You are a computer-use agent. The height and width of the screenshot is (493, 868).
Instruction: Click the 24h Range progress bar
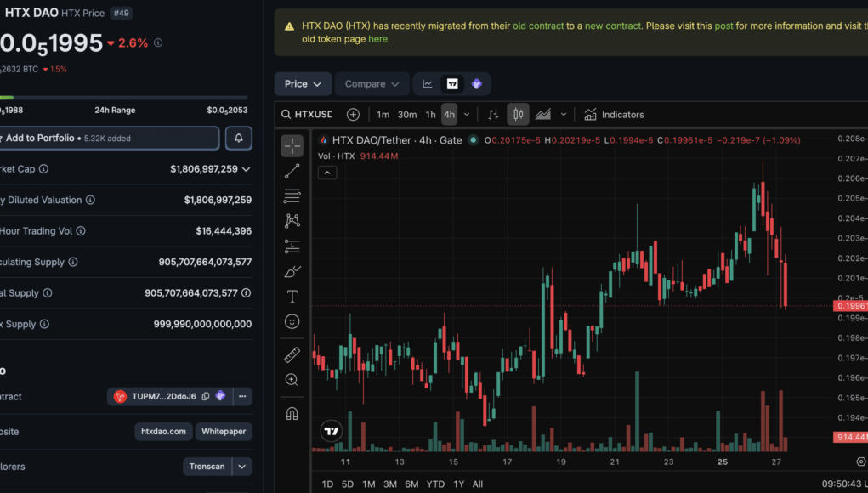tap(123, 98)
